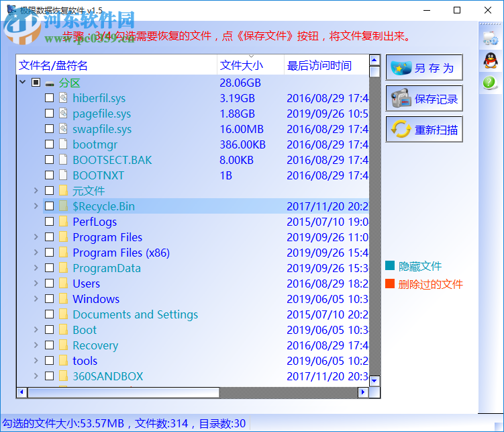Expand the Program Files (x86) folder node

coord(36,252)
